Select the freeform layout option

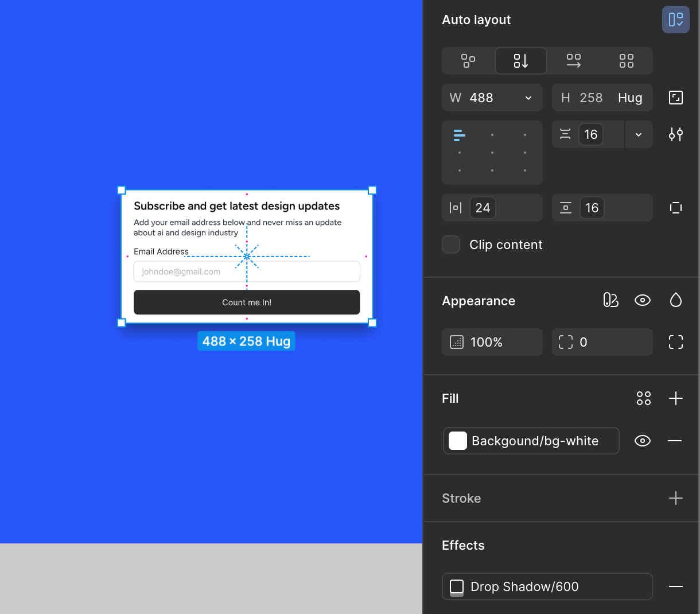point(468,60)
